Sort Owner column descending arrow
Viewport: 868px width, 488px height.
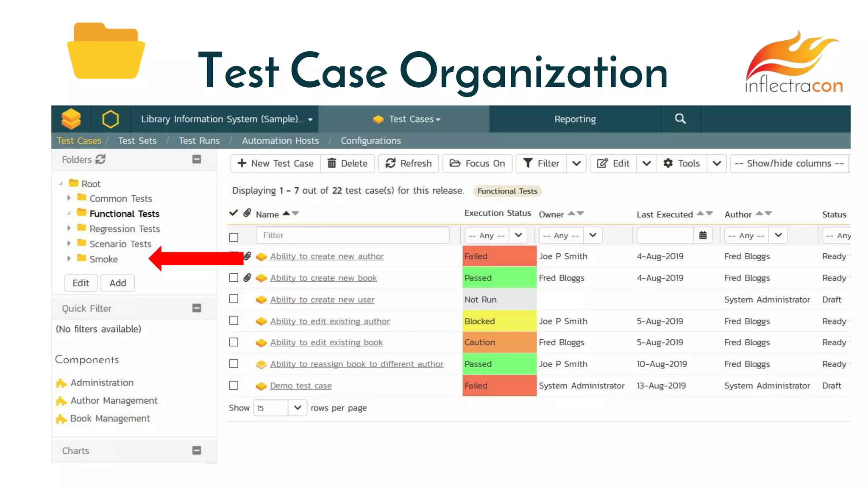[x=581, y=213]
